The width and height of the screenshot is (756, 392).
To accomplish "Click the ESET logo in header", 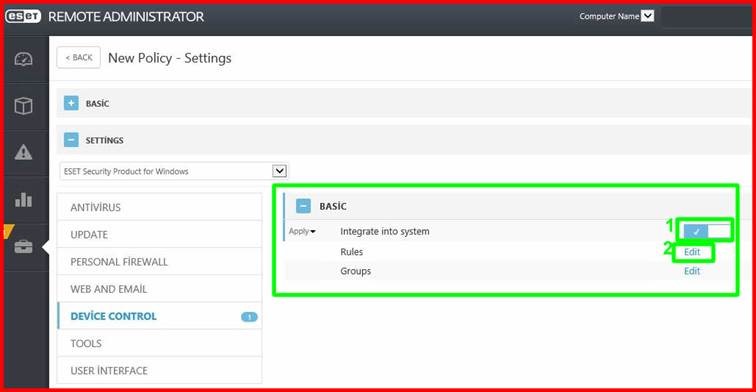I will tap(23, 16).
